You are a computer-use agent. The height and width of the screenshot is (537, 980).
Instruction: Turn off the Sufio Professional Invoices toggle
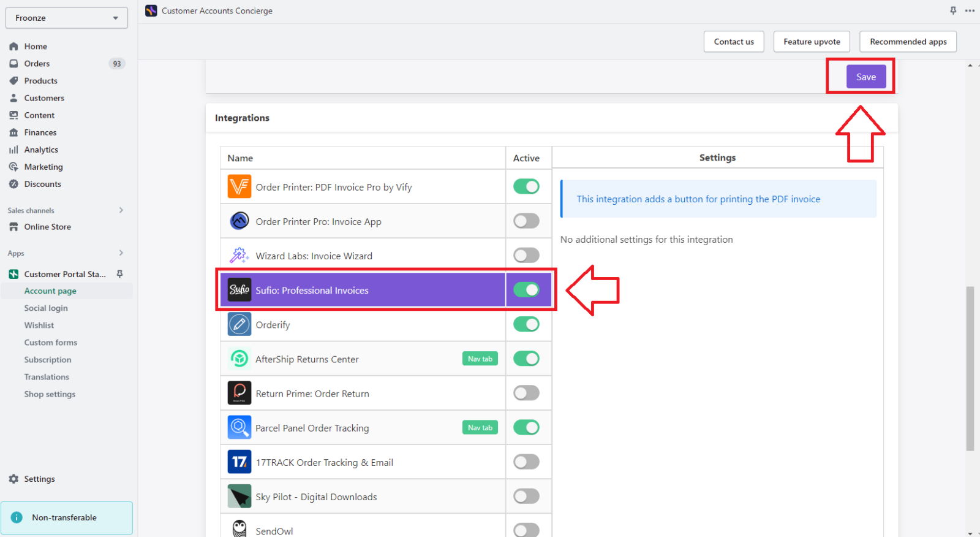[526, 290]
